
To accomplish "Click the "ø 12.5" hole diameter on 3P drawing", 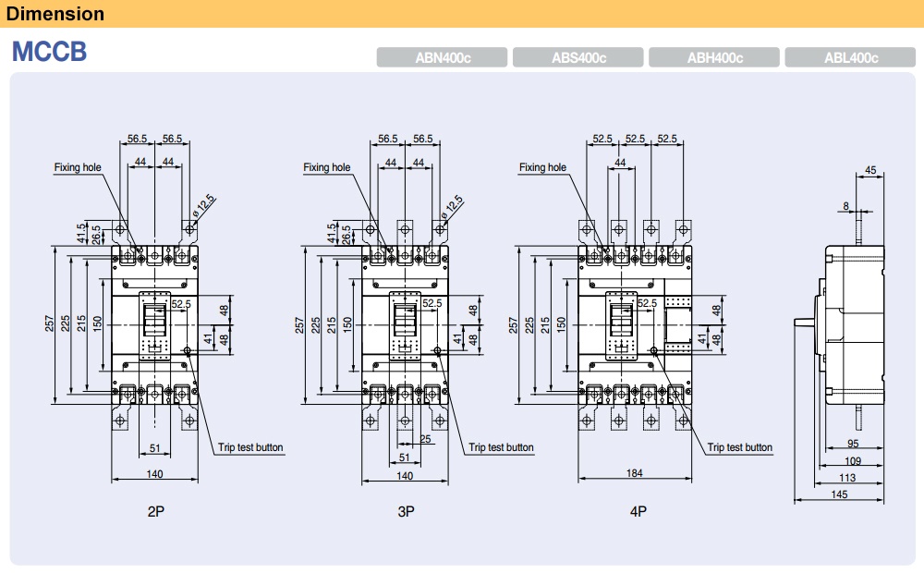I will coord(452,208).
